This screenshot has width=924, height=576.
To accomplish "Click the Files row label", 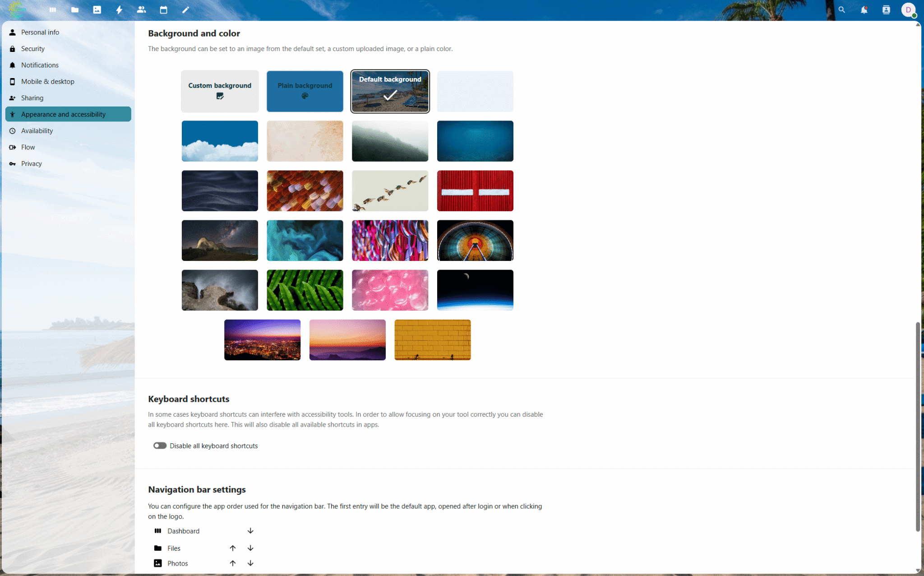I will 174,548.
